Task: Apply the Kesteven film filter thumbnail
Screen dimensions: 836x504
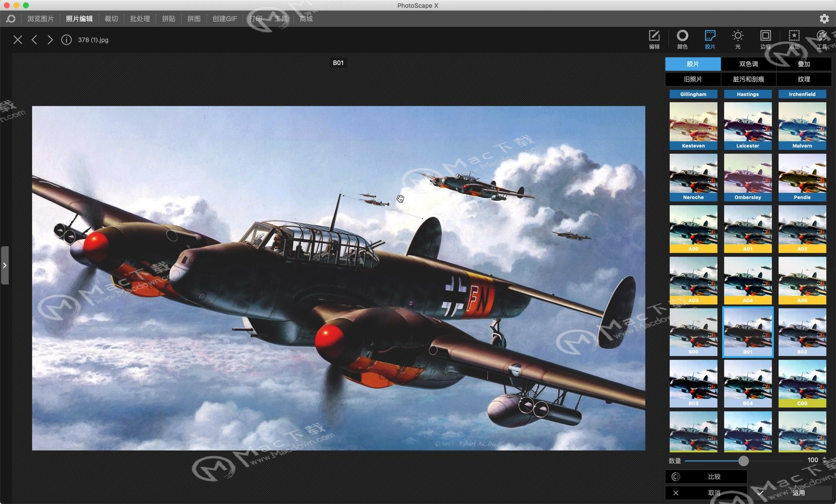Action: 693,126
